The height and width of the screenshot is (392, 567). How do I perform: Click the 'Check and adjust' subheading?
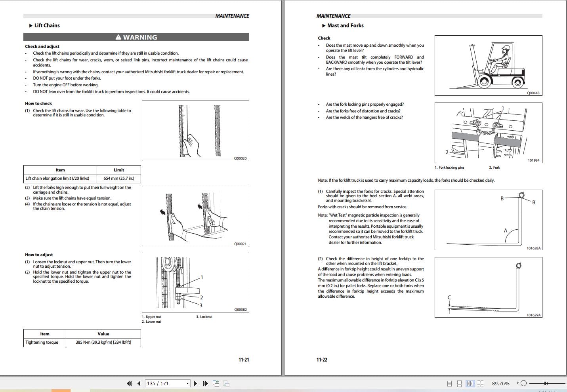(42, 46)
